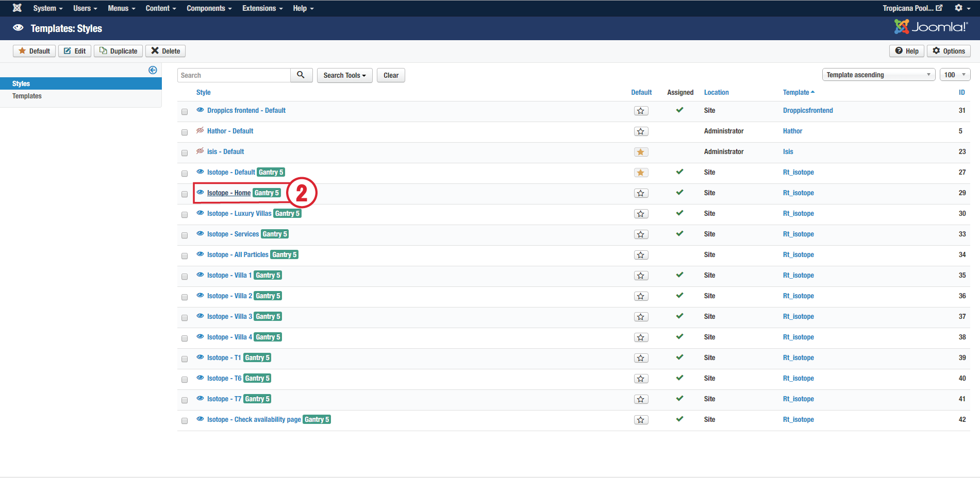Focus the Search input field

(234, 75)
